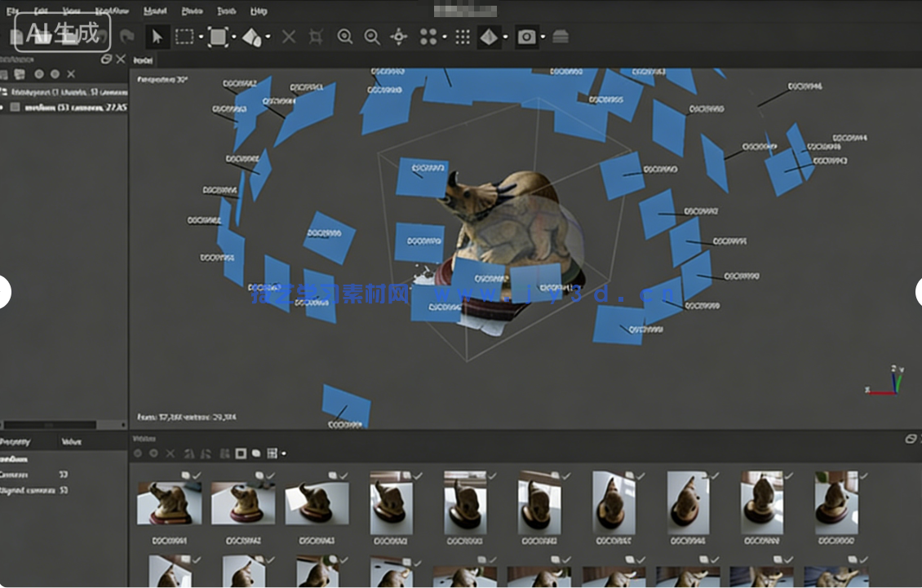922x588 pixels.
Task: Activate the rectangle selection tool
Action: click(185, 37)
